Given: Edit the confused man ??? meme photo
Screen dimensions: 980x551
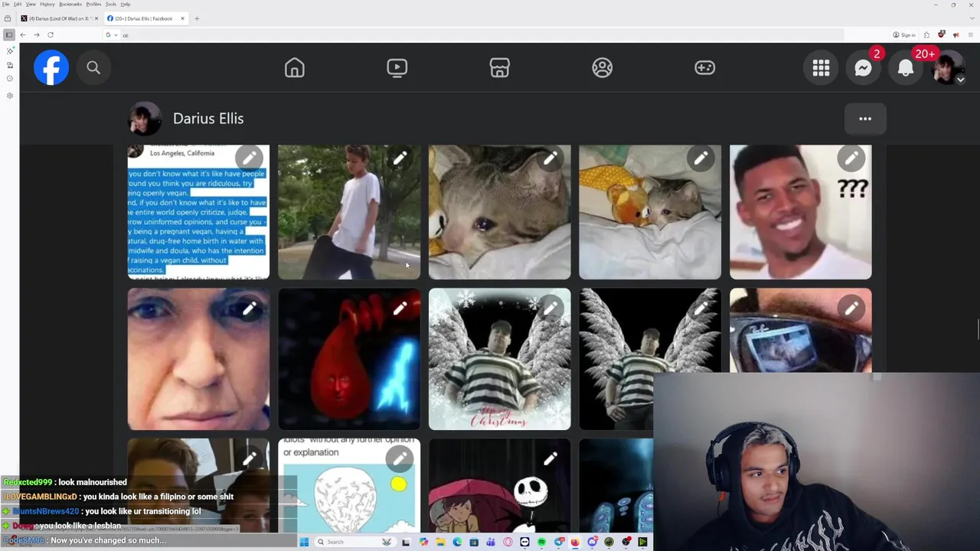Looking at the screenshot, I should point(851,158).
